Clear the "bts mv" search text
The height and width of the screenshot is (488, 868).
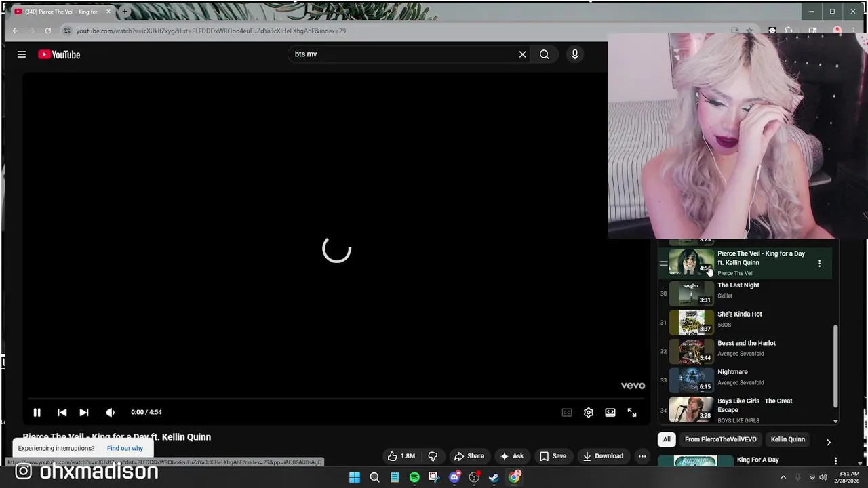[x=522, y=54]
